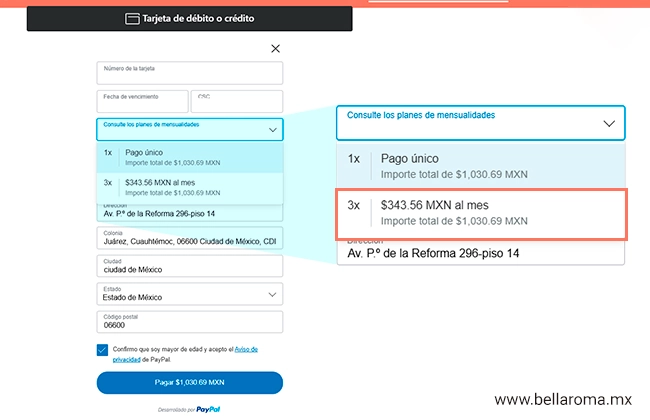
Task: Select enlarged 1x Pago único option
Action: point(480,166)
